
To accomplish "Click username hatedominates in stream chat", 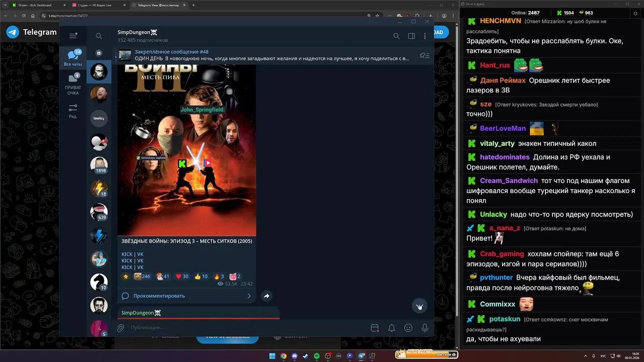I will click(x=505, y=157).
